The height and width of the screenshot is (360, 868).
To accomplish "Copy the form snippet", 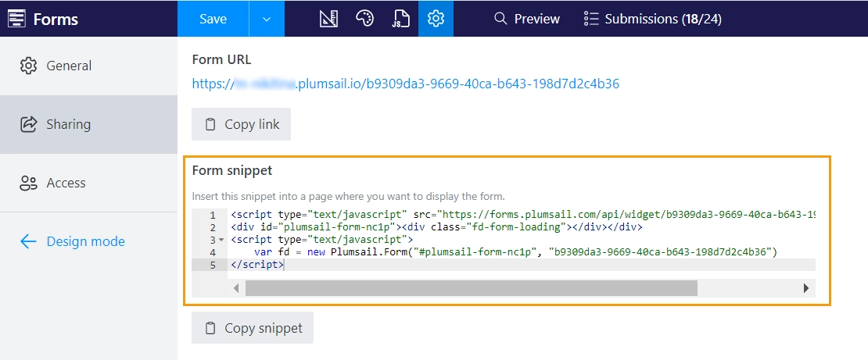I will coord(253,328).
